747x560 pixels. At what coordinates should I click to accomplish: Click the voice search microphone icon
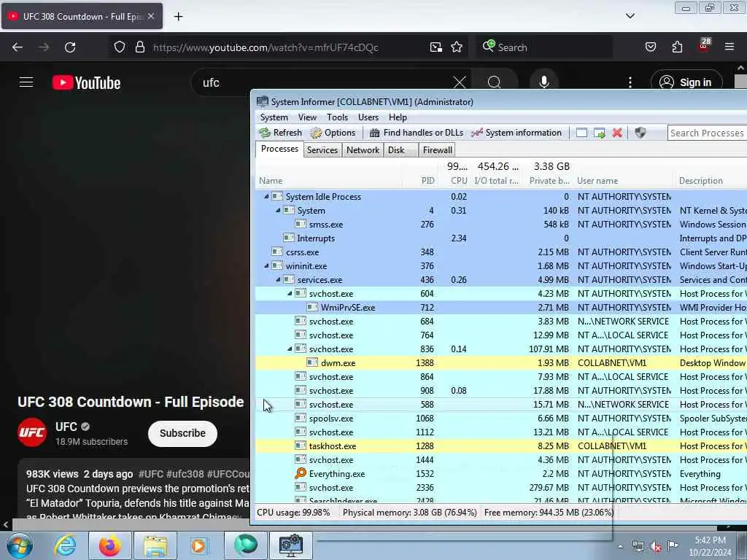click(544, 82)
